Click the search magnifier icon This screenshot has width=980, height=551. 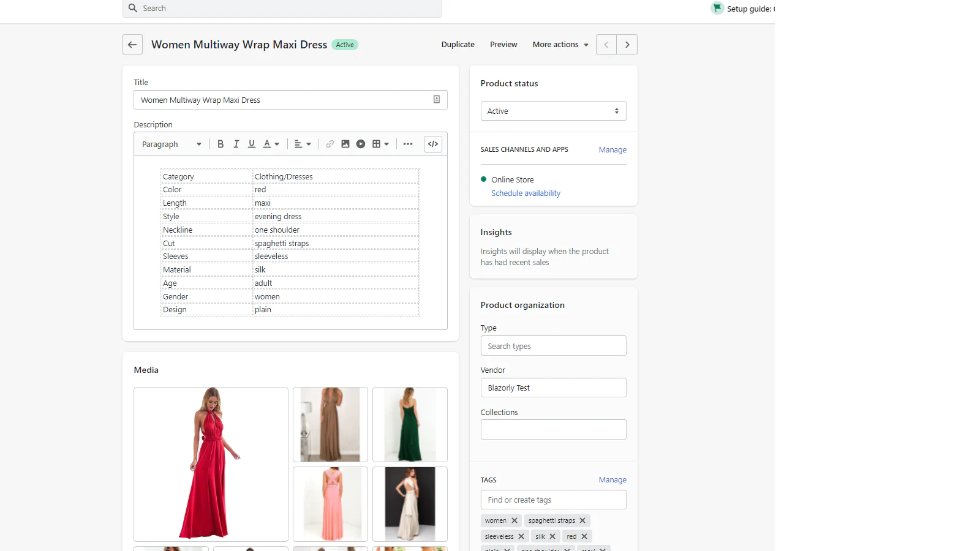pyautogui.click(x=133, y=8)
